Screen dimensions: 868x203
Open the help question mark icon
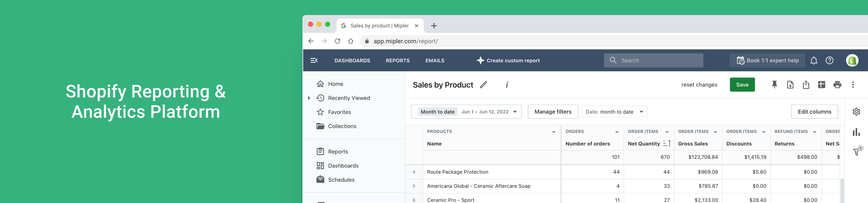point(829,61)
